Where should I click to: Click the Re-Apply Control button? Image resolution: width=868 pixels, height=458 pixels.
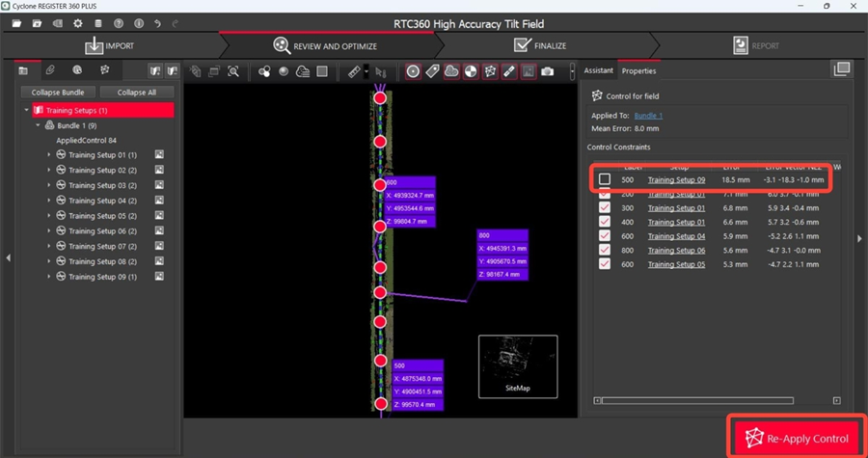pyautogui.click(x=797, y=439)
